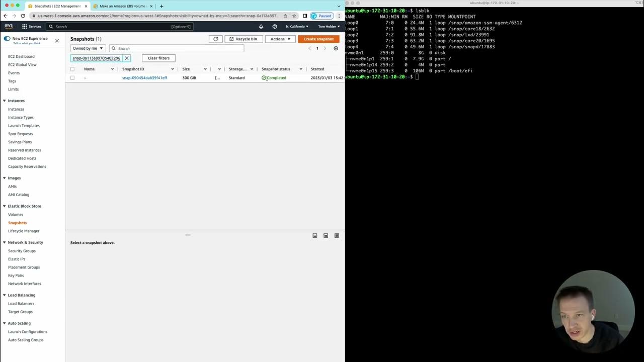Click Create snapshot button
Image resolution: width=644 pixels, height=362 pixels.
[318, 39]
